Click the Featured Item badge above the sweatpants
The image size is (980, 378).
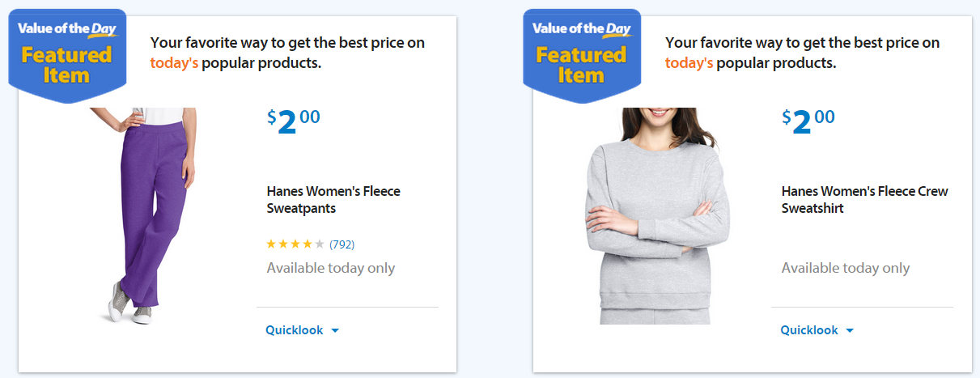pos(67,56)
